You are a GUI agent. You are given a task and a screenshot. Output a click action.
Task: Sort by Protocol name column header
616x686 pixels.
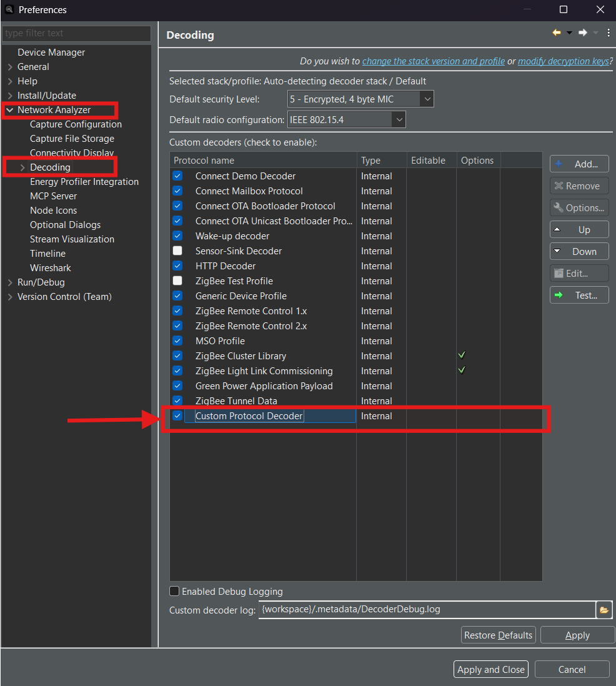coord(263,160)
